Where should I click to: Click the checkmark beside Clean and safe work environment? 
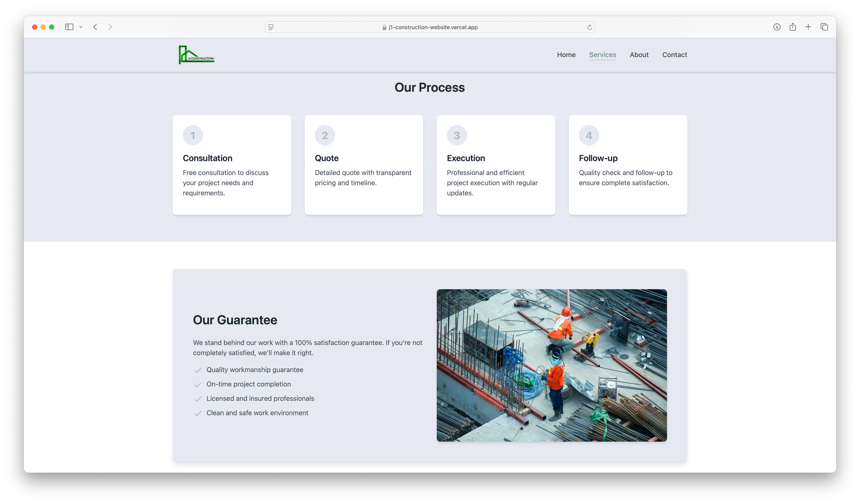pos(198,413)
